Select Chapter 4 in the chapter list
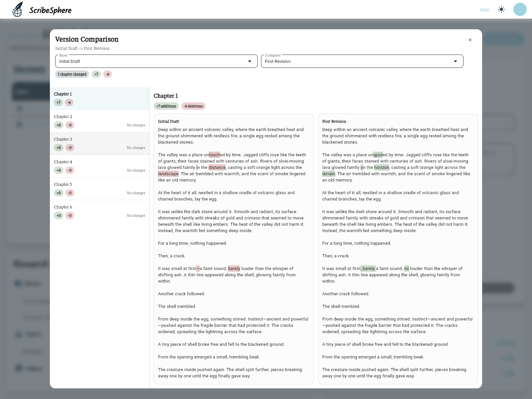Image resolution: width=532 pixels, height=399 pixels. 99,166
